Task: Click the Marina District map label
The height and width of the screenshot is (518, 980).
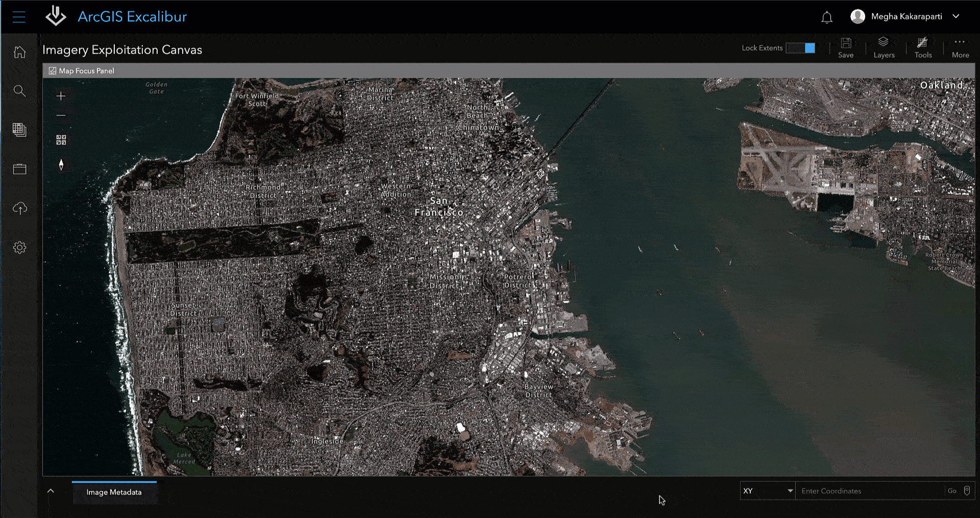Action: pyautogui.click(x=381, y=94)
